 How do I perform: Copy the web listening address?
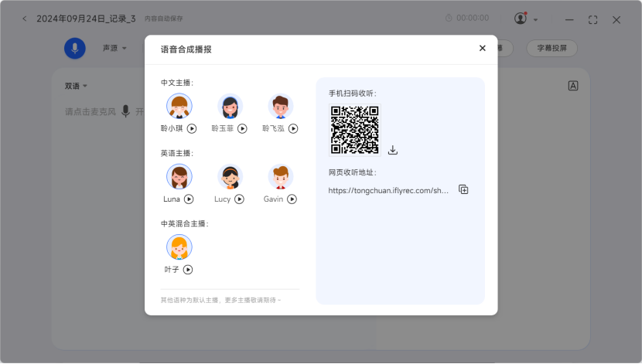coord(463,190)
